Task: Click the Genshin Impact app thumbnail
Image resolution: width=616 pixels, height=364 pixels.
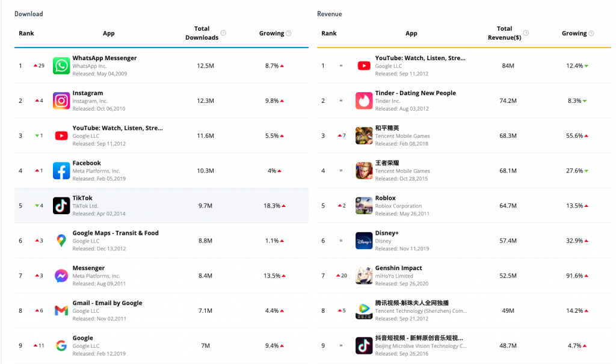Action: coord(364,276)
